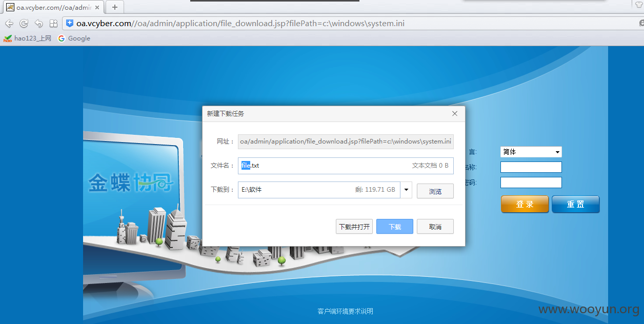Click the undo/restore arrow icon in toolbar
644x324 pixels.
[38, 24]
